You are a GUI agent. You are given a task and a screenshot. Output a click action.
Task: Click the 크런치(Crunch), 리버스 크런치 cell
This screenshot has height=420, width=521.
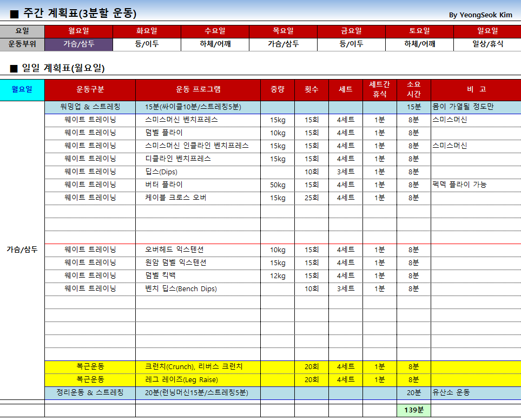point(198,366)
